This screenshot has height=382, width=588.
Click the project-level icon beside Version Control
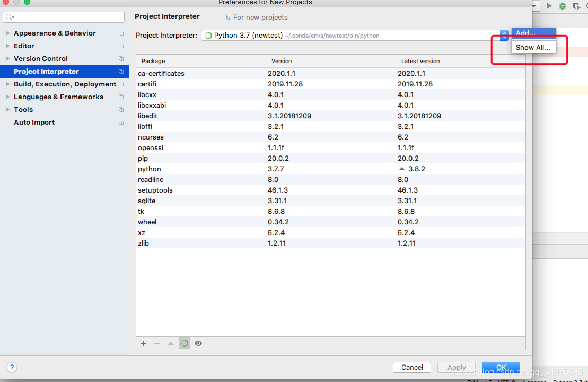[121, 58]
